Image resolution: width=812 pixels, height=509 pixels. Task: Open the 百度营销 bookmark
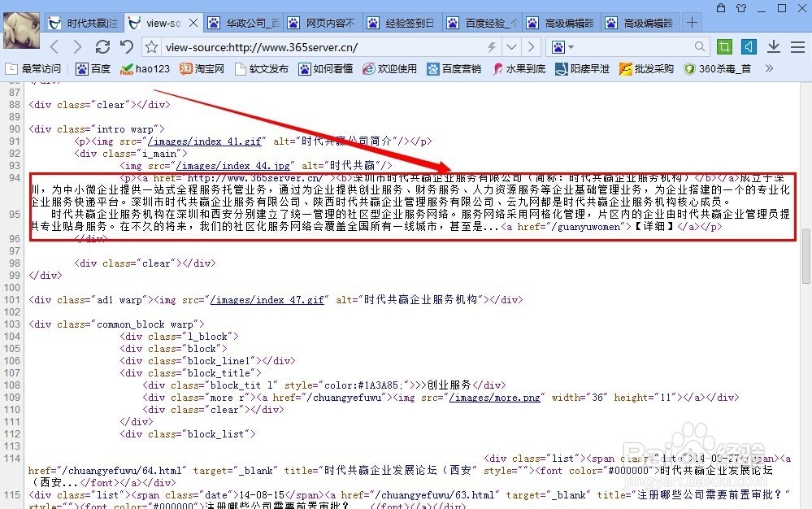454,68
